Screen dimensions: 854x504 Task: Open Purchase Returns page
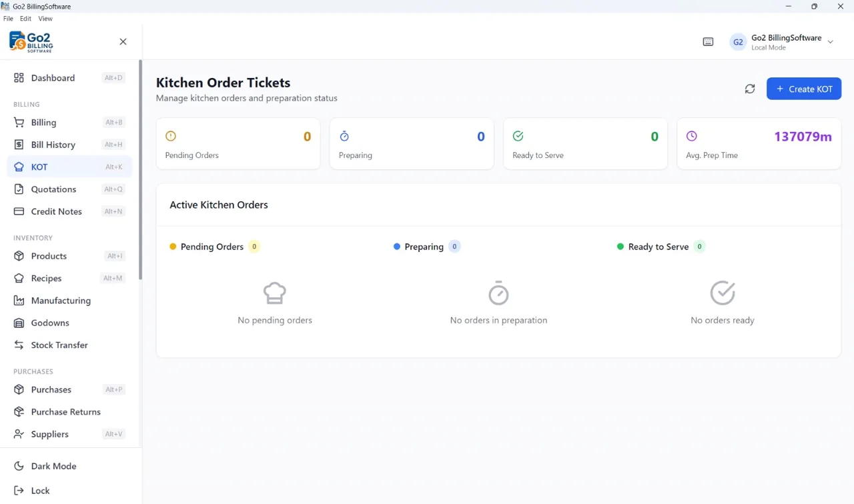(x=69, y=412)
